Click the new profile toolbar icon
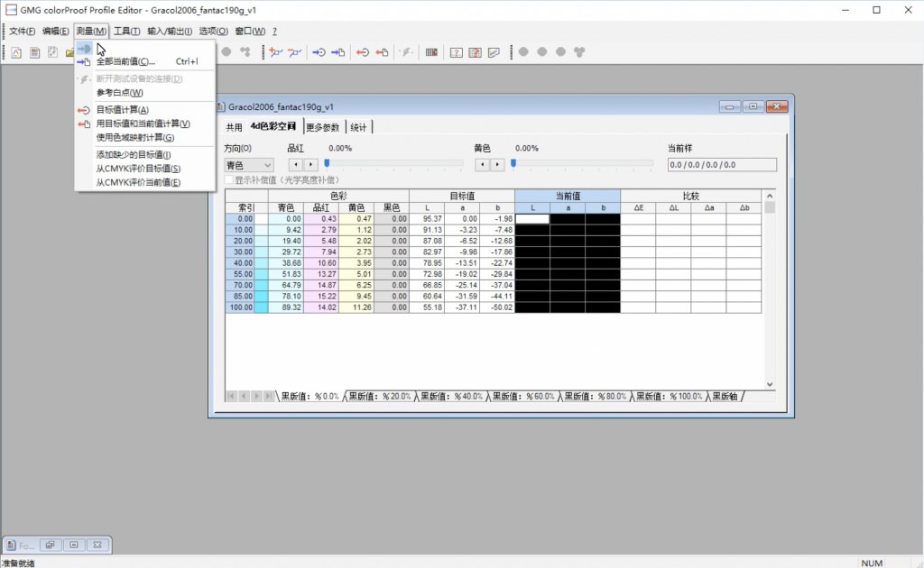 (16, 52)
